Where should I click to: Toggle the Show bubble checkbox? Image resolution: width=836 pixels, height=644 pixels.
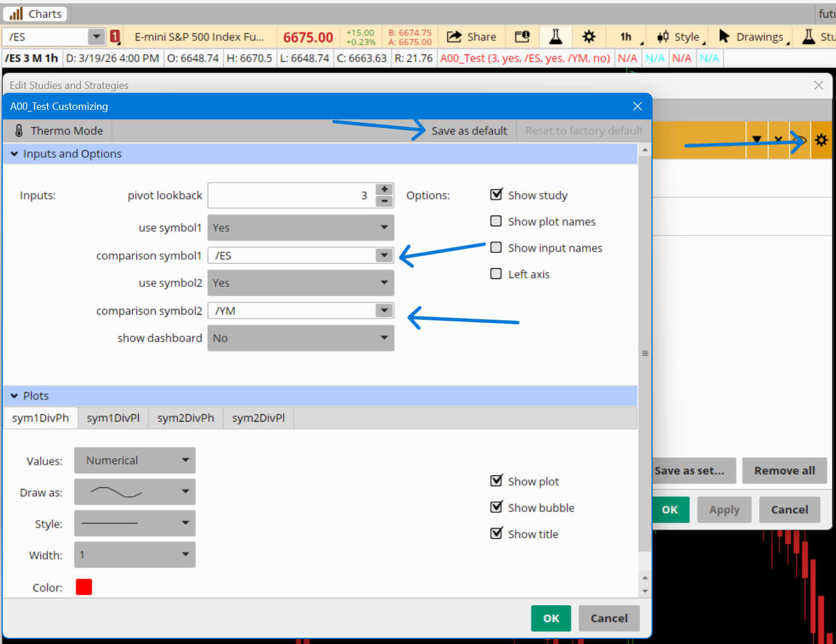tap(496, 507)
